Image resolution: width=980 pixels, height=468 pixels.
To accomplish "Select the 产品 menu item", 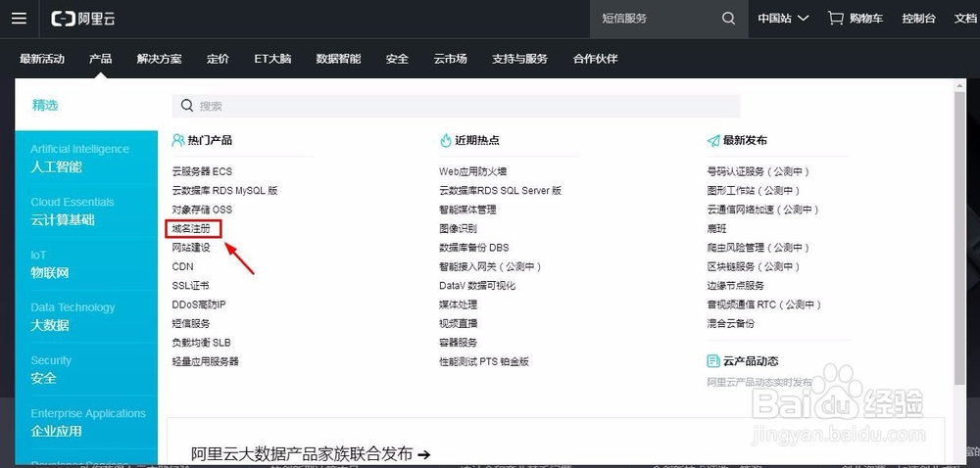I will pyautogui.click(x=100, y=59).
